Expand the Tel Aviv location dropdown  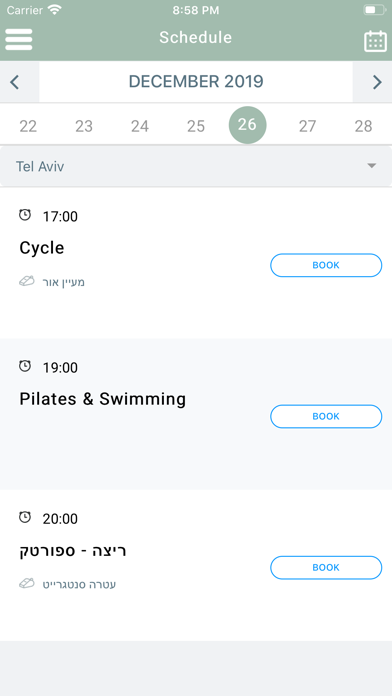point(196,166)
